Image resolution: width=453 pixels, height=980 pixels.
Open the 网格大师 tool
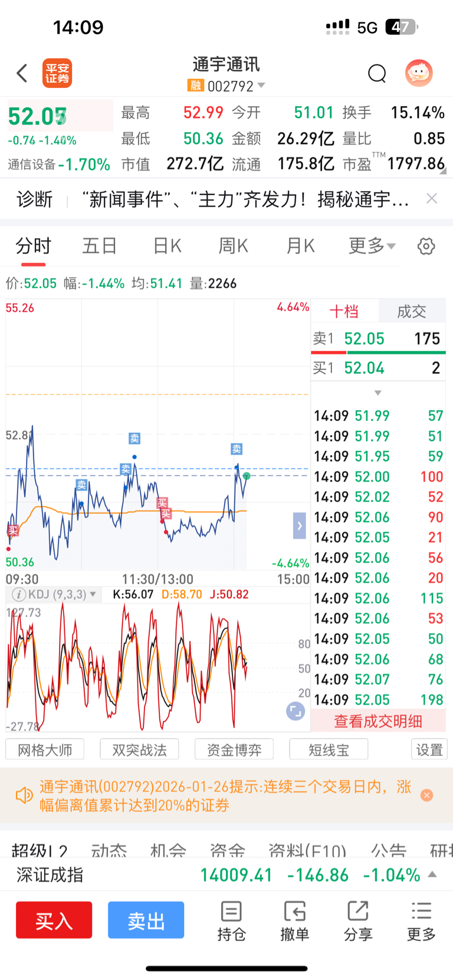pos(45,749)
